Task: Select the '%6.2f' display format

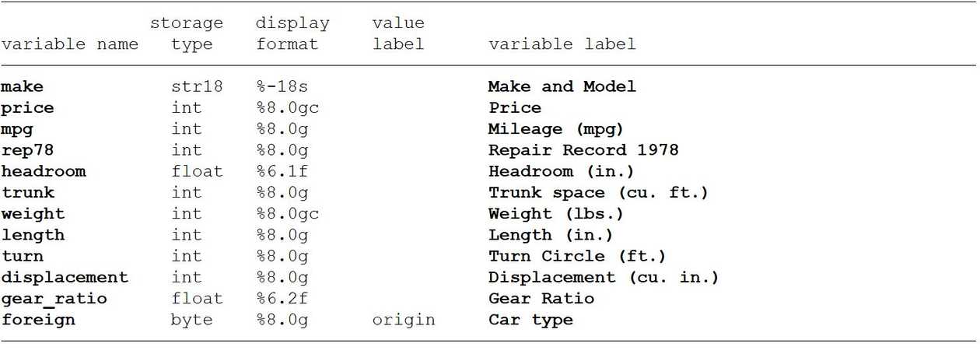Action: [x=282, y=299]
